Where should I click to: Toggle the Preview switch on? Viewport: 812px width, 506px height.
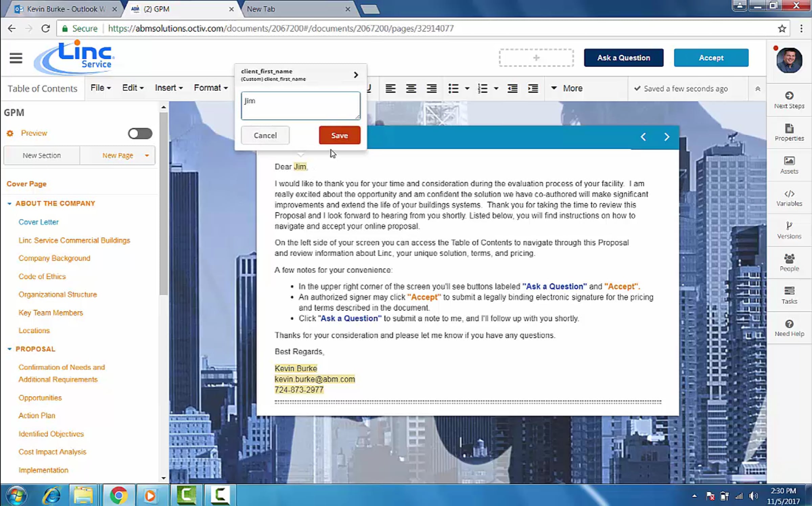click(x=140, y=134)
